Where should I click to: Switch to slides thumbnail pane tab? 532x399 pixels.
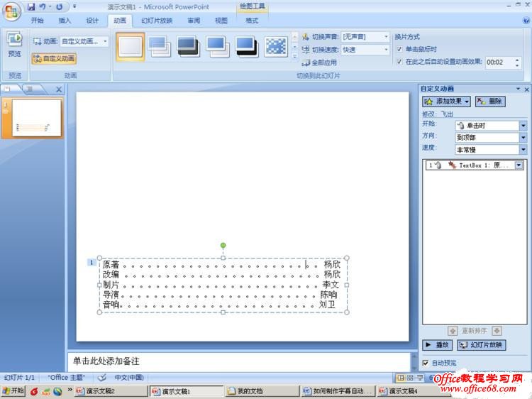(8, 89)
